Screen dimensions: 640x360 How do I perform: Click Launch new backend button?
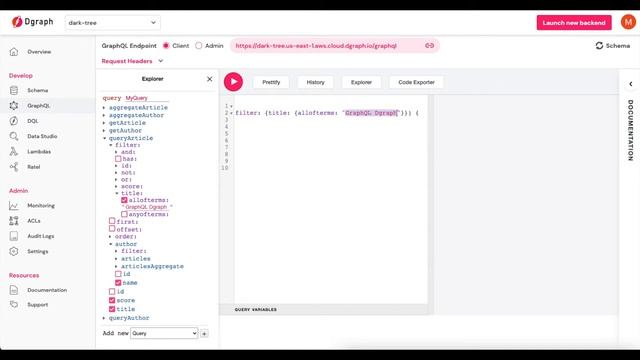[574, 23]
